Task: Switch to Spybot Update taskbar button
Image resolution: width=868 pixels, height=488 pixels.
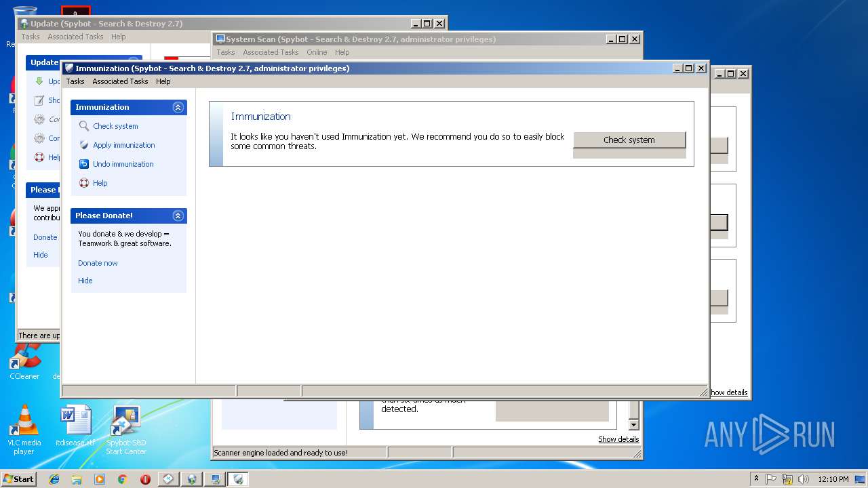Action: pyautogui.click(x=192, y=479)
